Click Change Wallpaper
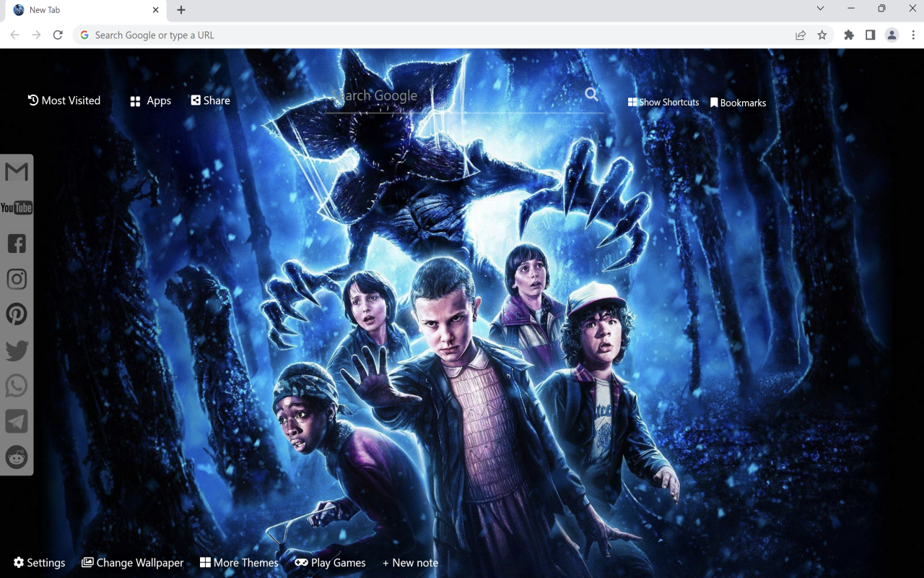 click(x=132, y=563)
